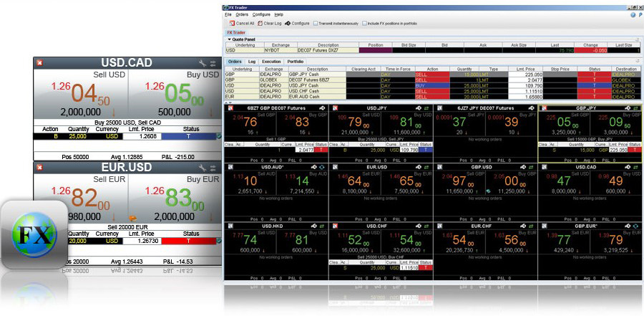Click the Configure toolbar gear icon
Viewport: 644px width, 316px height.
(x=288, y=24)
